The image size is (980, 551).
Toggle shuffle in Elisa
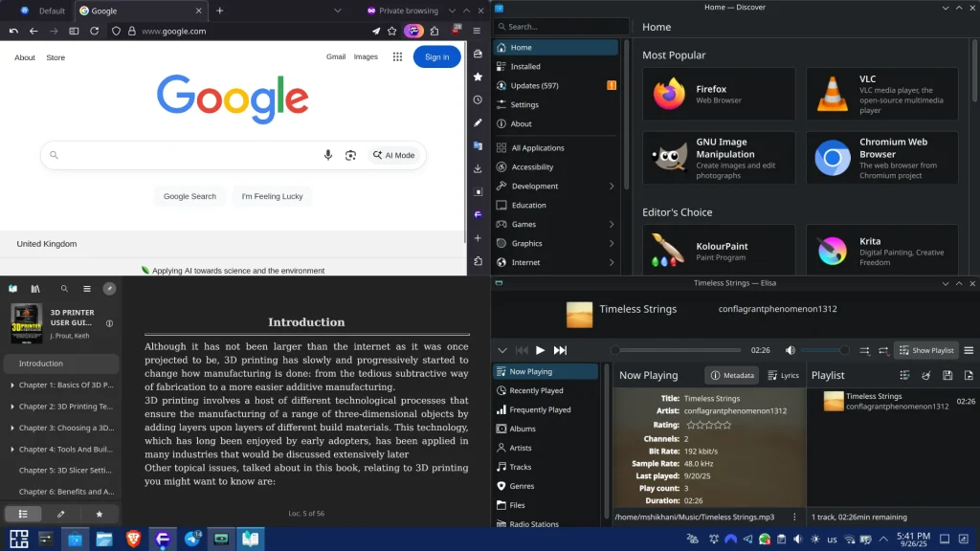864,350
